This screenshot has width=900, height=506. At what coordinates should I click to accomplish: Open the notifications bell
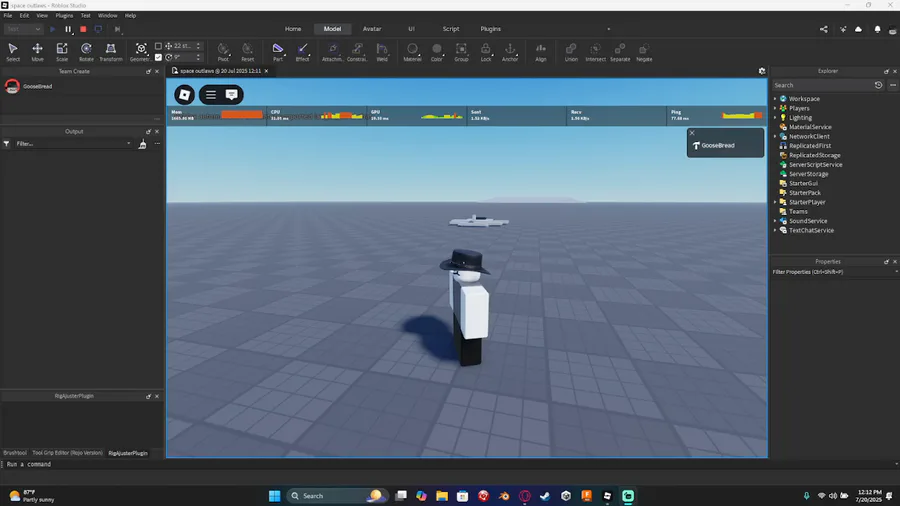pyautogui.click(x=877, y=29)
